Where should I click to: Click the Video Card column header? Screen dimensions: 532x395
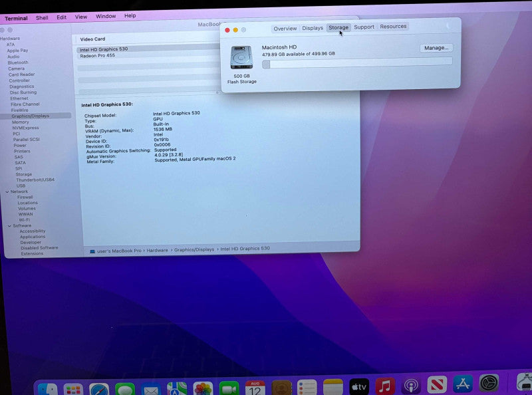[x=92, y=39]
